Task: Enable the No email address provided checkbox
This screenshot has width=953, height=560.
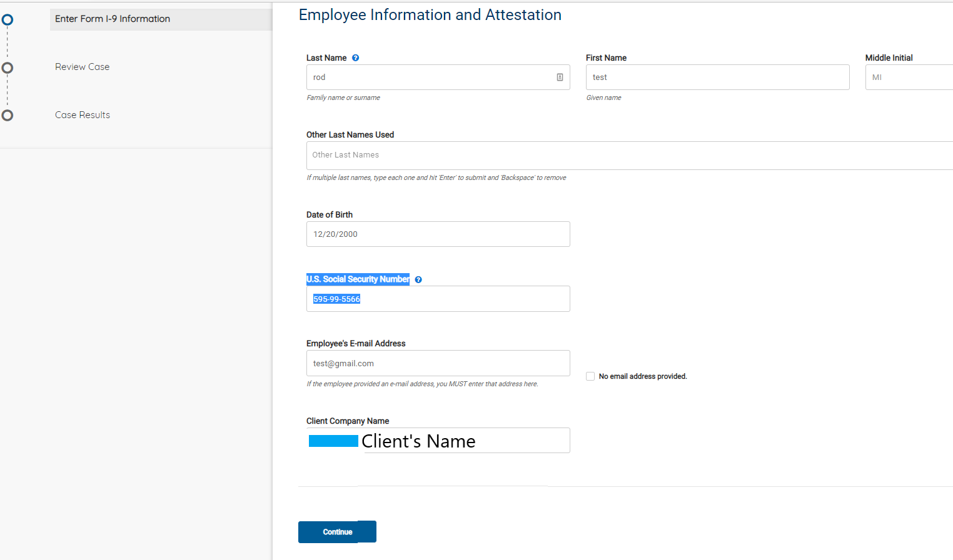Action: (590, 376)
